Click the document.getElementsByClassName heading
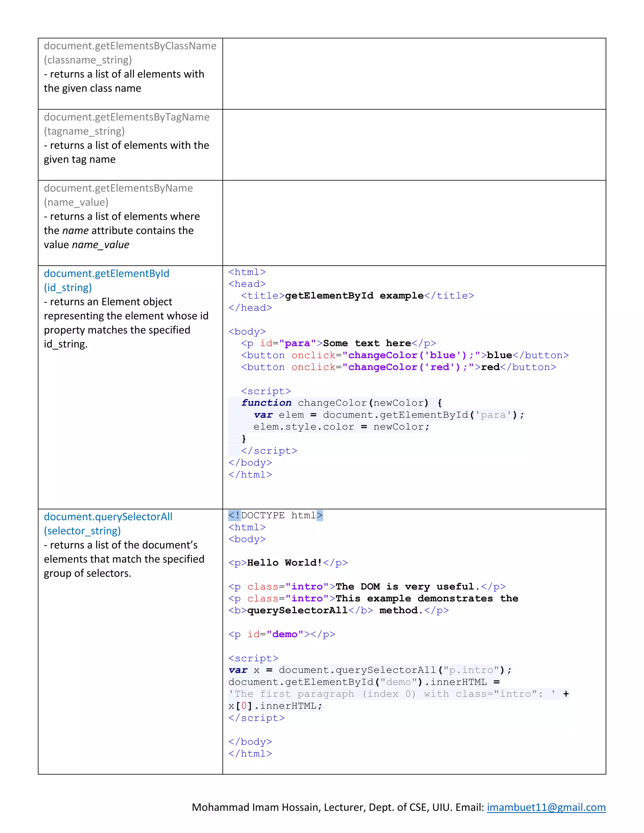 click(130, 46)
